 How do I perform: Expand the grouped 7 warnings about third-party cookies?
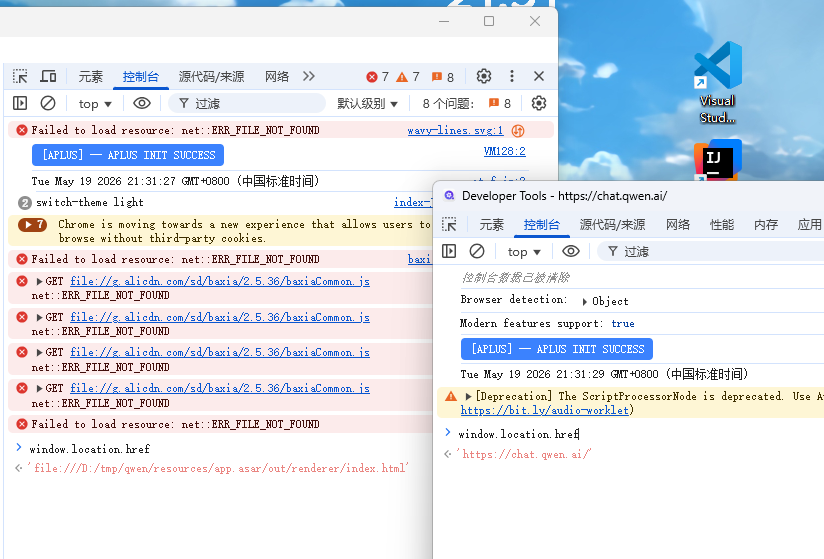pyautogui.click(x=33, y=225)
